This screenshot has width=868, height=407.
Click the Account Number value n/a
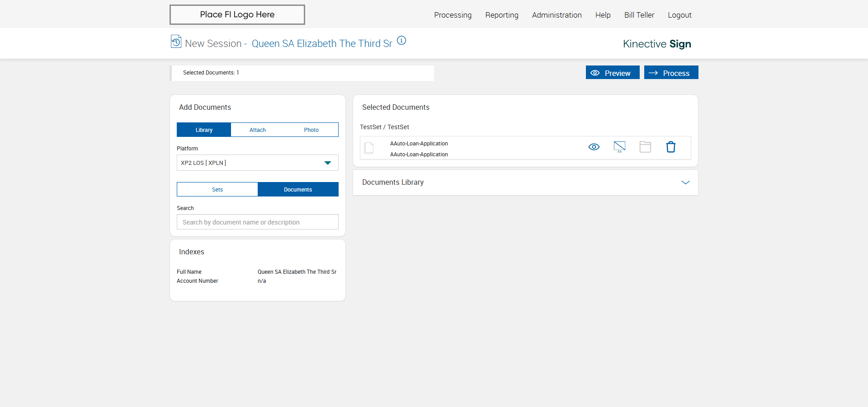point(262,281)
